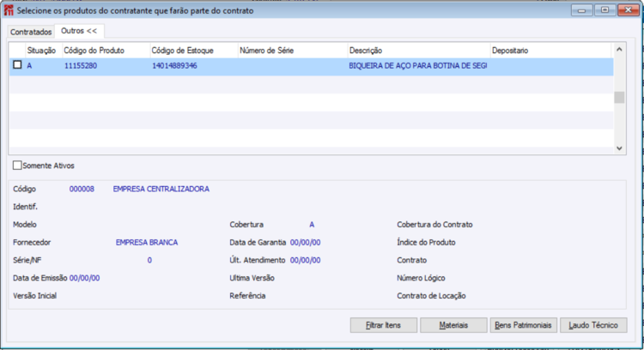Select the cell with stock code 14014889346
Viewport: 644px width, 350px height.
174,66
